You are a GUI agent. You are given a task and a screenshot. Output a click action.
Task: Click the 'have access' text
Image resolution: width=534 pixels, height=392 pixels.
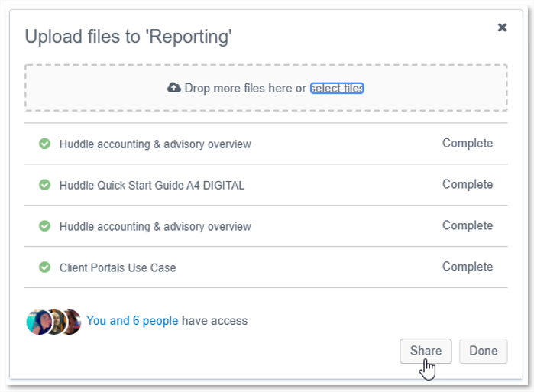(215, 321)
